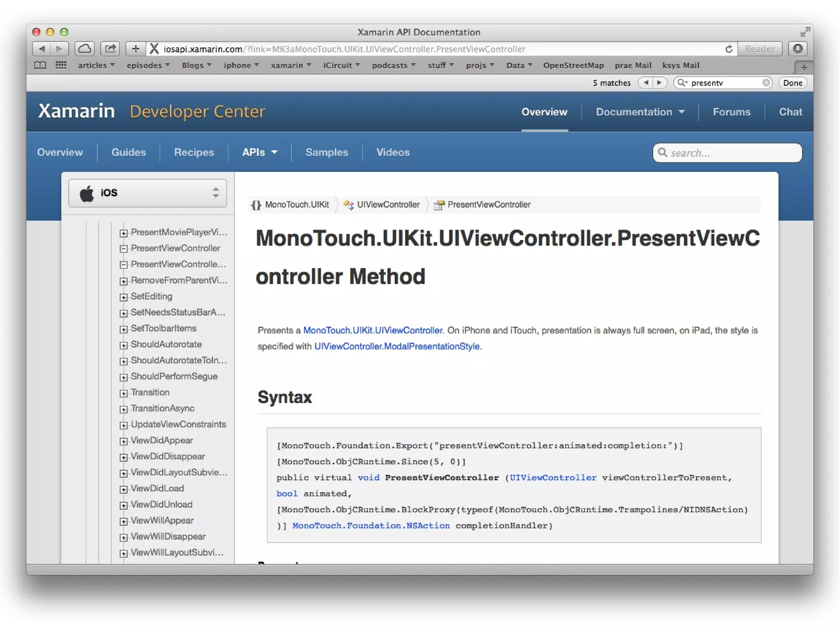This screenshot has width=840, height=630.
Task: Reload page using refresh icon
Action: coord(728,49)
